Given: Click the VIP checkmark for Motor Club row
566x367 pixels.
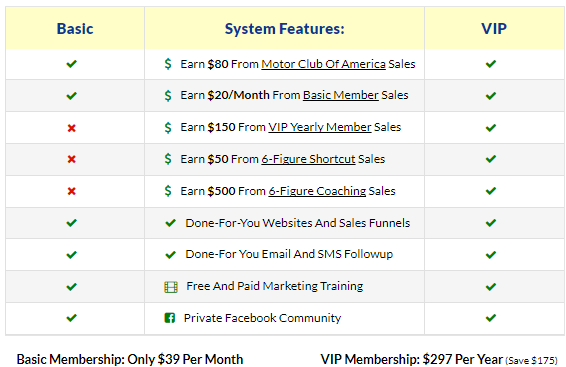Looking at the screenshot, I should [x=491, y=64].
